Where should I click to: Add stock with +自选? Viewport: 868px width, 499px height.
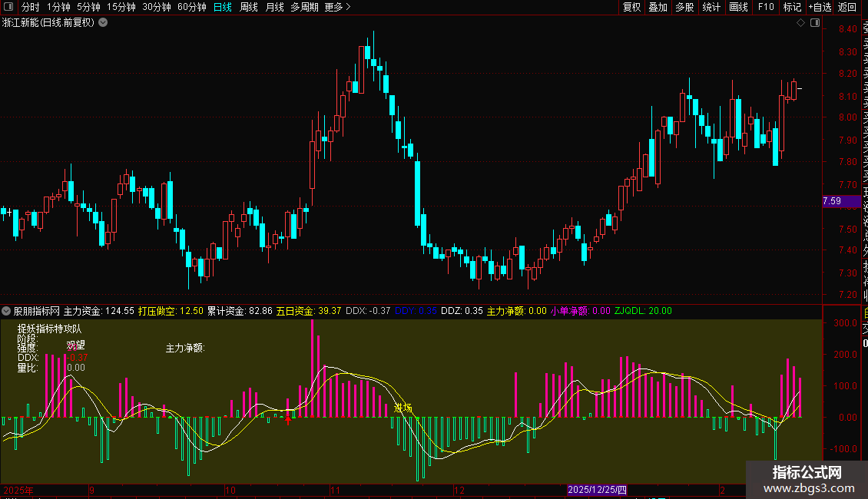coord(820,7)
